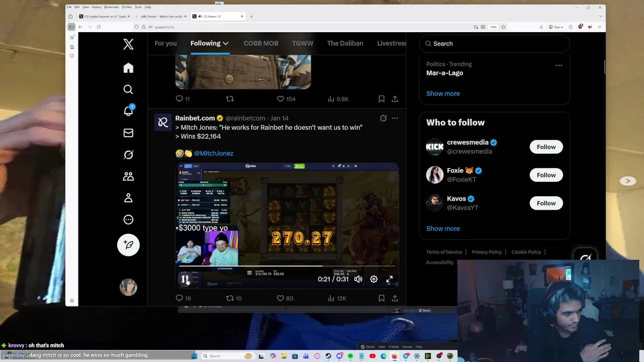Image resolution: width=644 pixels, height=362 pixels.
Task: Open Notifications bell icon
Action: [x=128, y=111]
